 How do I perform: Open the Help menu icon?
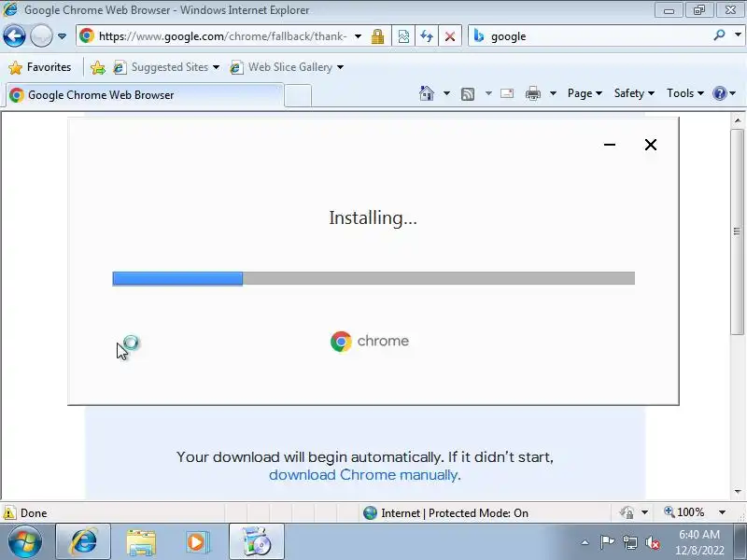724,93
